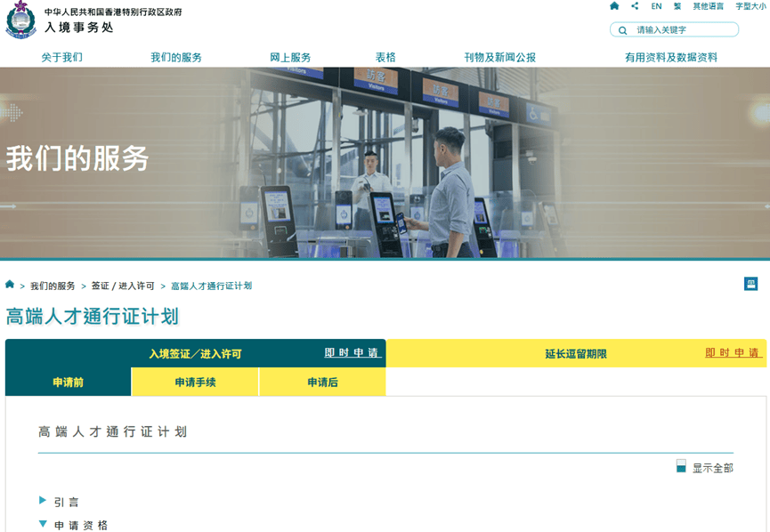Open 字型大小 font size option
This screenshot has height=532, width=770.
click(750, 6)
